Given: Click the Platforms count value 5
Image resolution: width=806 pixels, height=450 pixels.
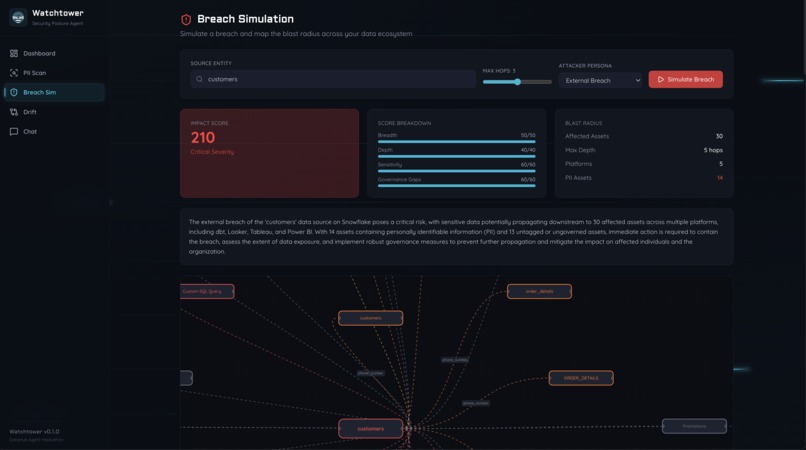Looking at the screenshot, I should [721, 164].
